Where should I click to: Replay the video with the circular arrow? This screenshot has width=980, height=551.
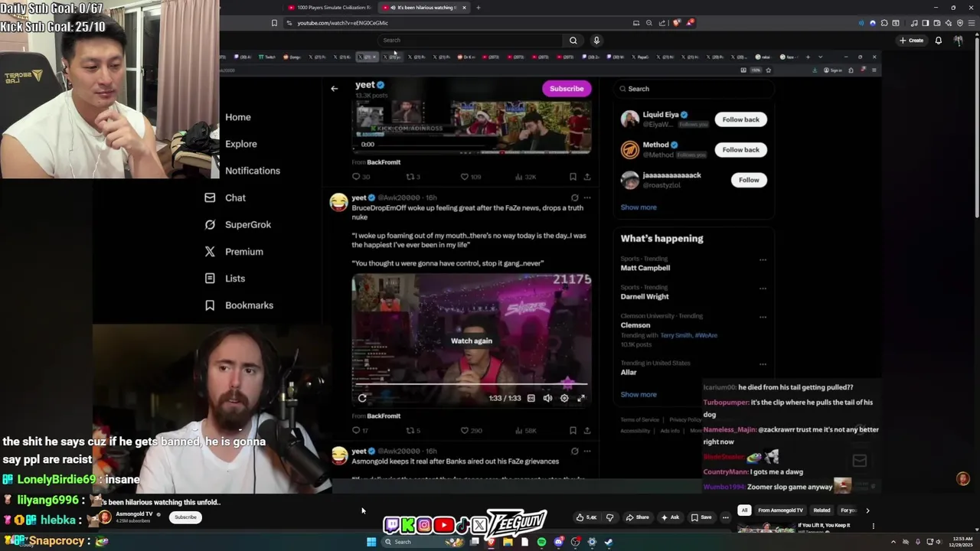pos(362,398)
